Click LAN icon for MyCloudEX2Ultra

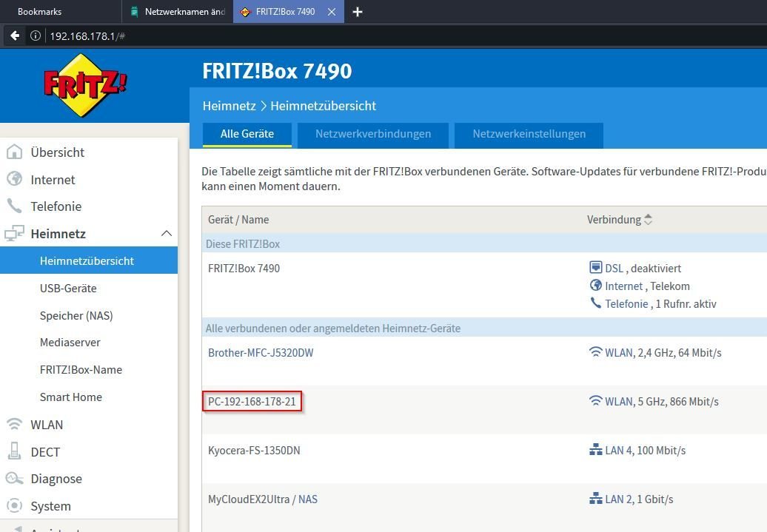tap(596, 499)
